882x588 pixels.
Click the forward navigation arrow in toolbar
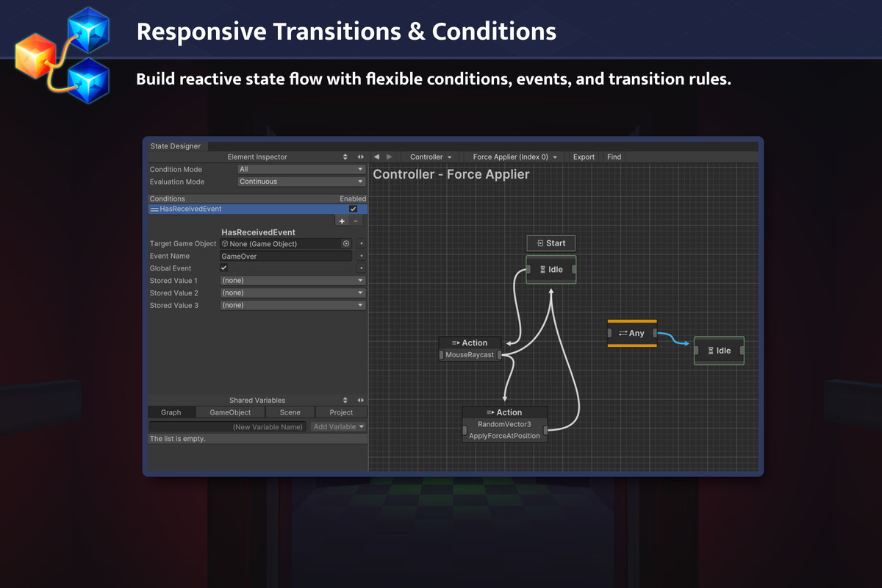tap(390, 157)
